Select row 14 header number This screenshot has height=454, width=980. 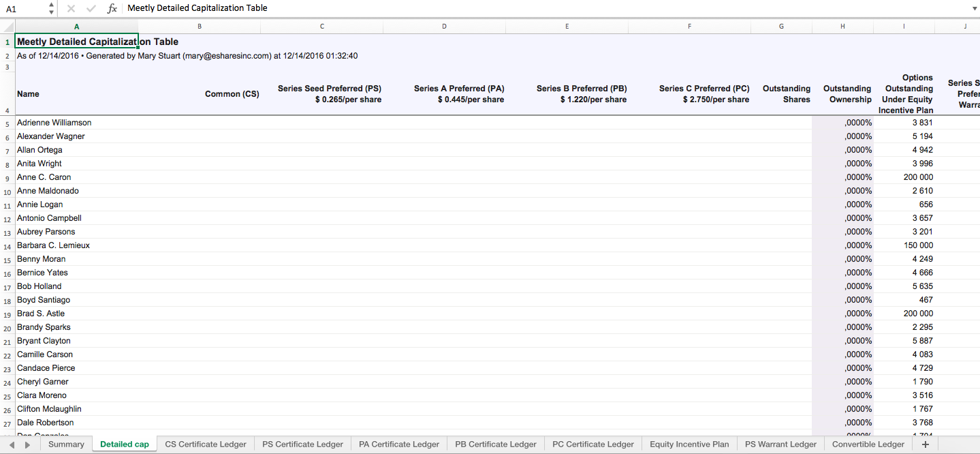coord(7,246)
